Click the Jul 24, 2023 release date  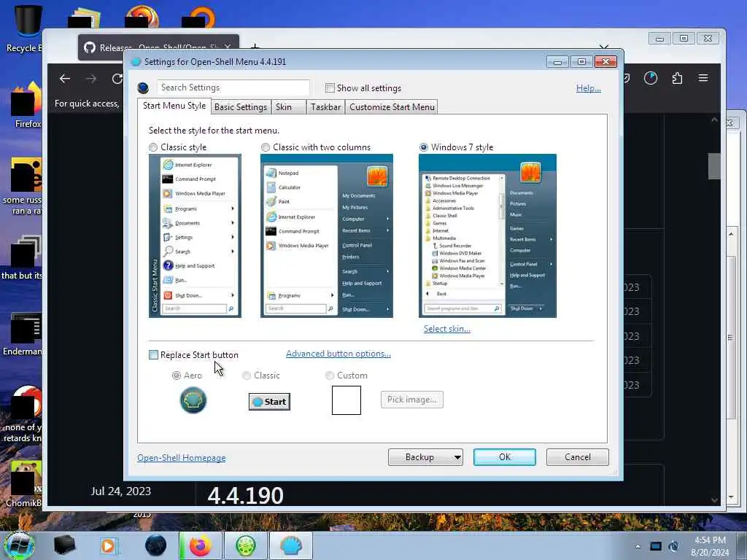121,491
